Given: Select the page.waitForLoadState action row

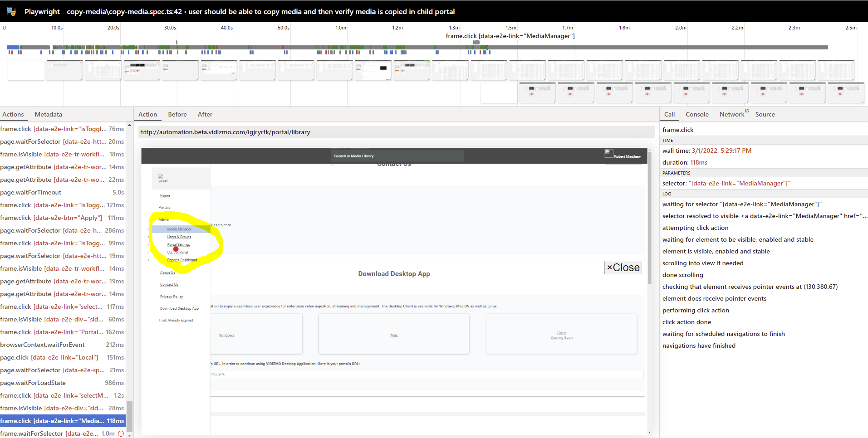Looking at the screenshot, I should tap(63, 383).
